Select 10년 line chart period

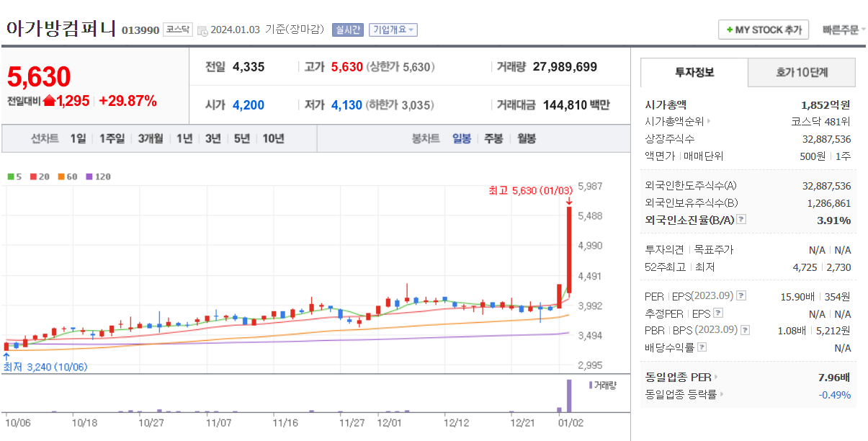273,138
